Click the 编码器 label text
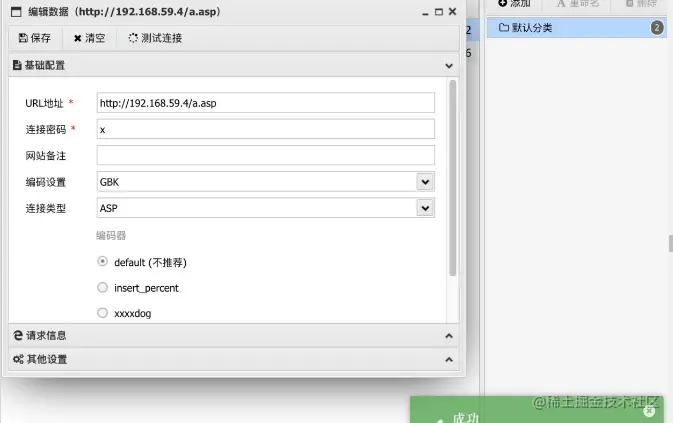The height and width of the screenshot is (423, 673). pos(111,235)
